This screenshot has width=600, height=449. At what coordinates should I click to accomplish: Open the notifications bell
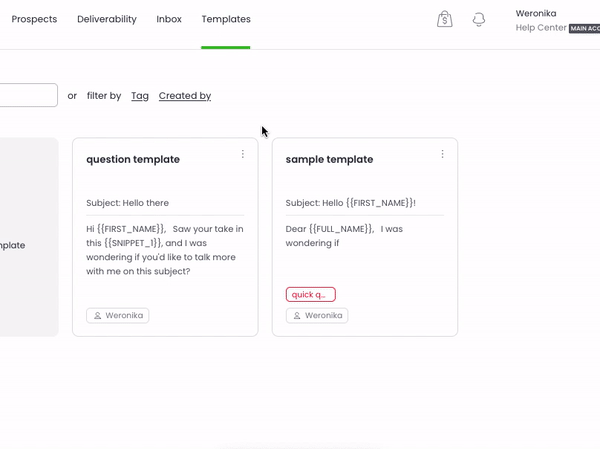pyautogui.click(x=479, y=19)
